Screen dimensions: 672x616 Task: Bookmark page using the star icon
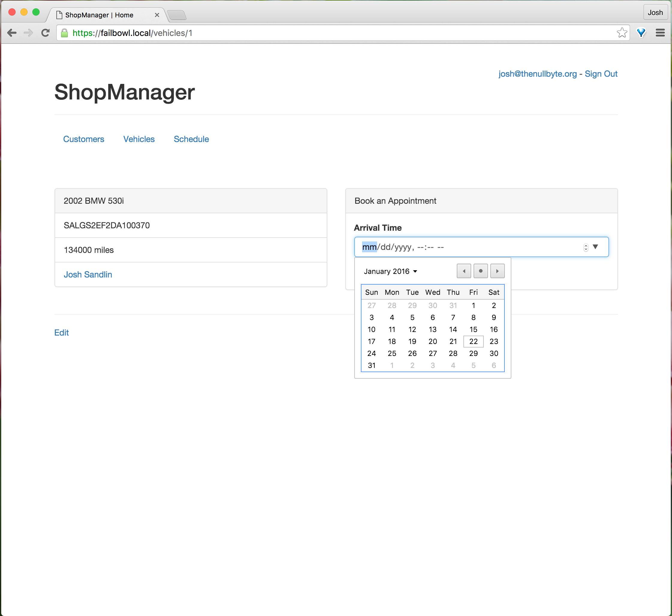(x=622, y=33)
